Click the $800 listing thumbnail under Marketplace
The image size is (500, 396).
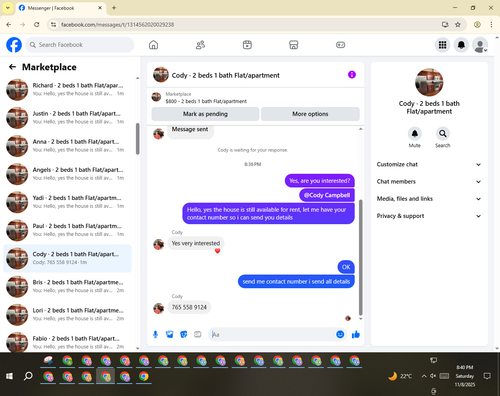point(156,97)
